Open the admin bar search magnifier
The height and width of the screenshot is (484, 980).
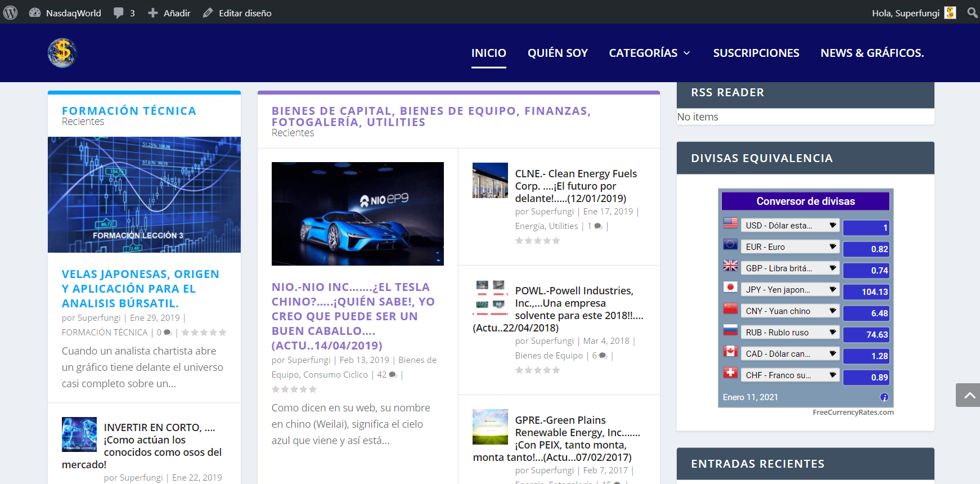click(972, 12)
